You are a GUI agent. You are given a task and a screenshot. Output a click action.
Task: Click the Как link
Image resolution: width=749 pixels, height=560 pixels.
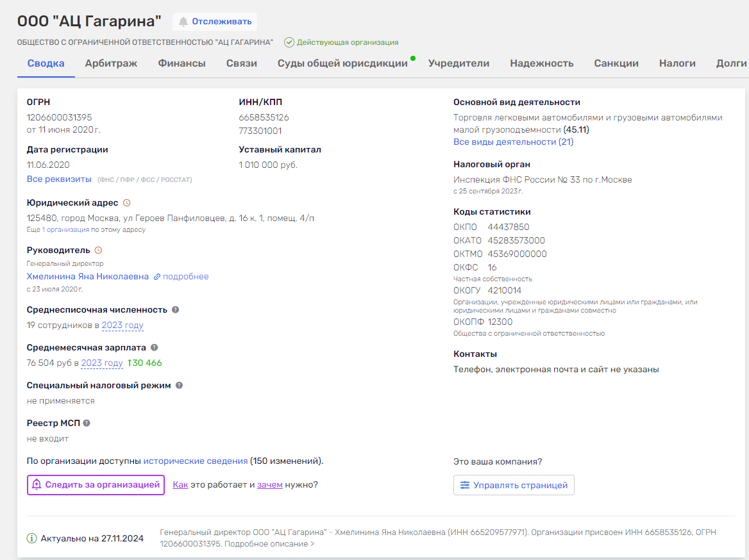(x=180, y=484)
